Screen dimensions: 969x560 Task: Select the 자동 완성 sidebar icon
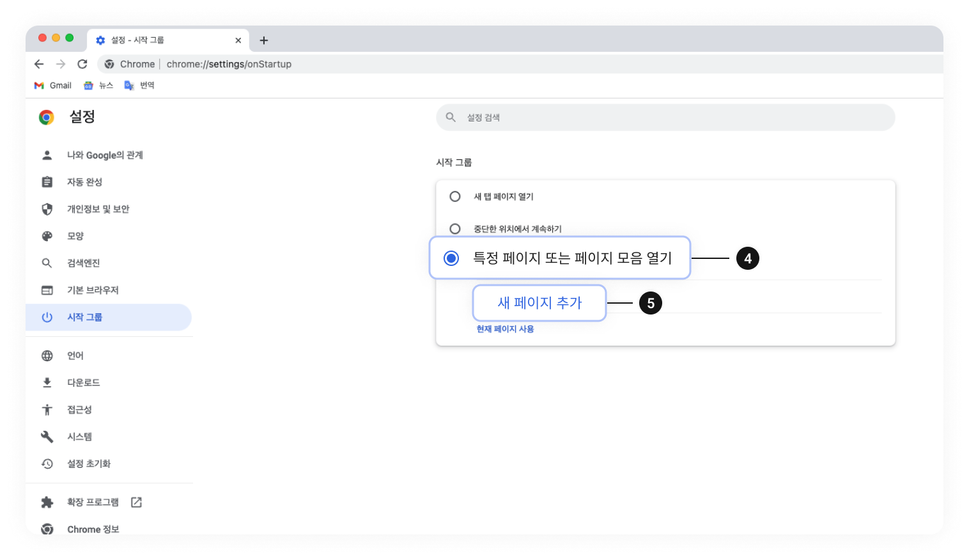[47, 182]
